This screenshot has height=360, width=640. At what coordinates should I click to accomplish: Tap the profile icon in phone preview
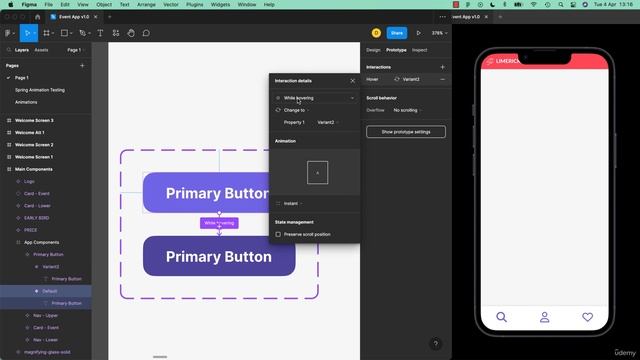point(544,317)
